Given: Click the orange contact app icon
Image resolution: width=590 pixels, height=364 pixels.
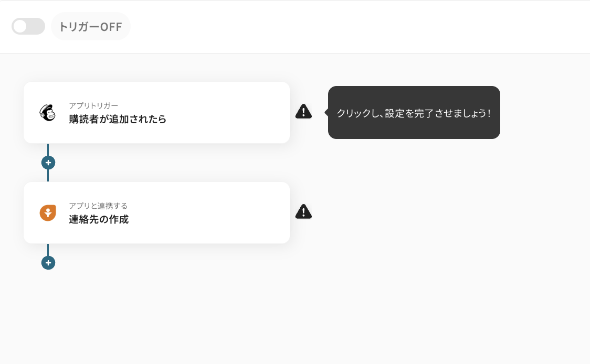Looking at the screenshot, I should coord(48,212).
